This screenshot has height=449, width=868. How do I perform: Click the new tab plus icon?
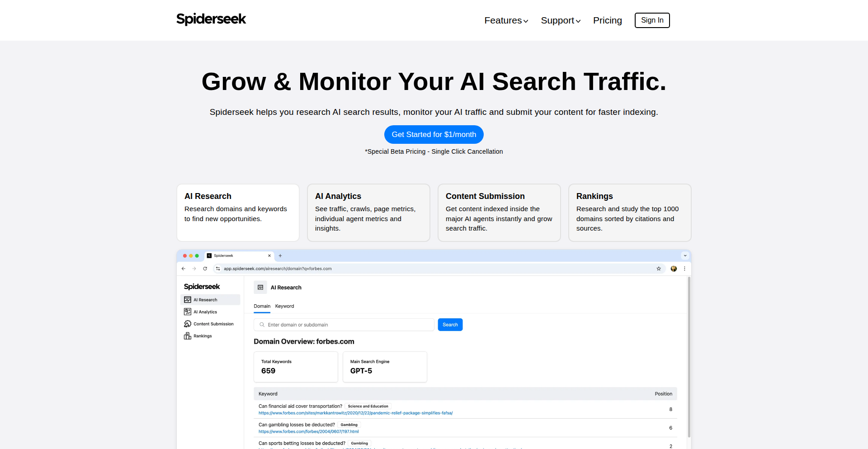(280, 256)
